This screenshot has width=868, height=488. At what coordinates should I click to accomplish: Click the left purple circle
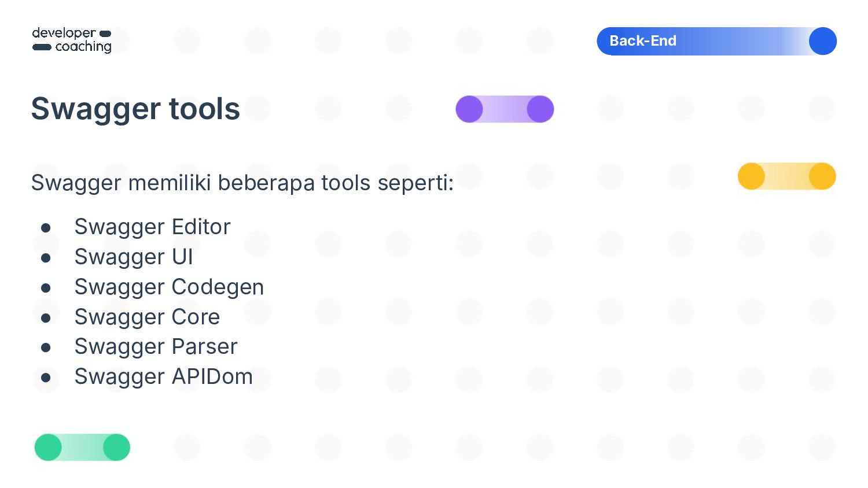pyautogui.click(x=469, y=109)
